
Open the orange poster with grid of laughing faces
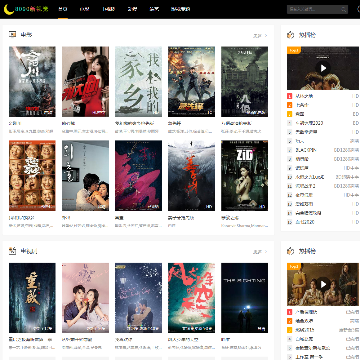(32, 175)
